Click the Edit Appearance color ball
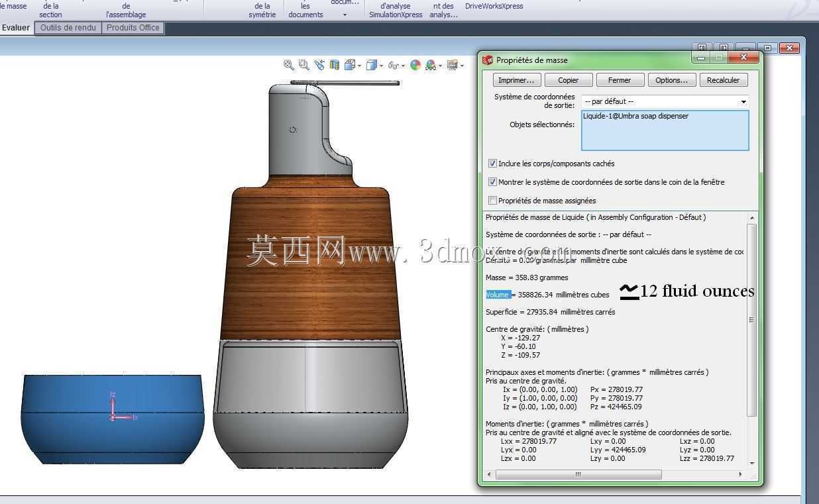The width and height of the screenshot is (819, 504). click(415, 65)
